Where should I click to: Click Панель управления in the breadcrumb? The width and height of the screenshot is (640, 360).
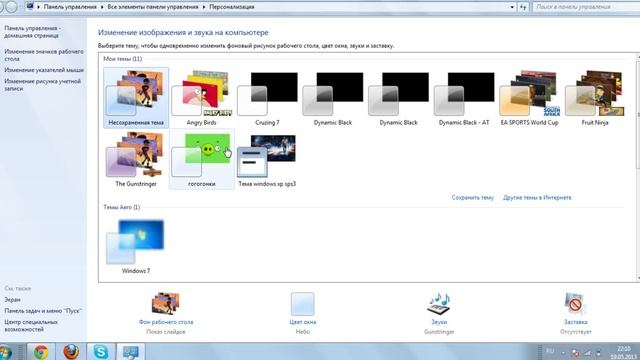(x=70, y=7)
